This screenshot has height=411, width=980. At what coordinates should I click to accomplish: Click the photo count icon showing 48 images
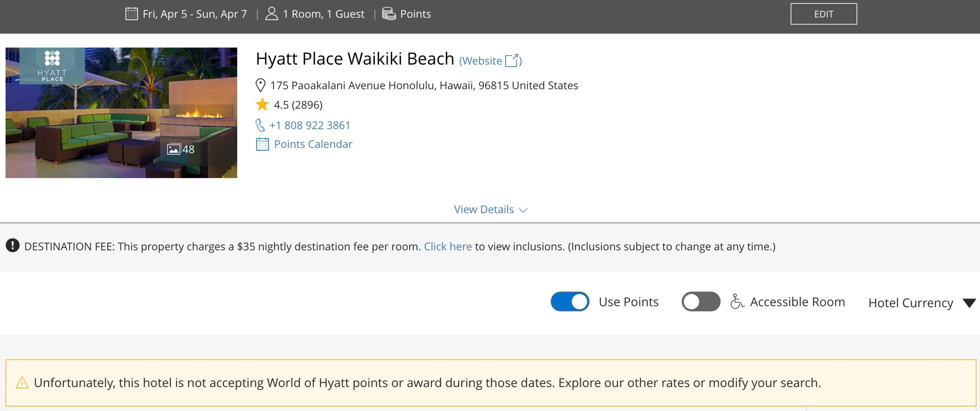(174, 150)
